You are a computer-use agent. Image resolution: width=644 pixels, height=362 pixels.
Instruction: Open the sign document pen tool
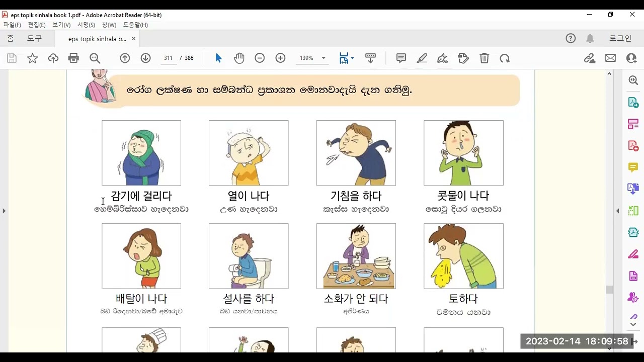[442, 58]
